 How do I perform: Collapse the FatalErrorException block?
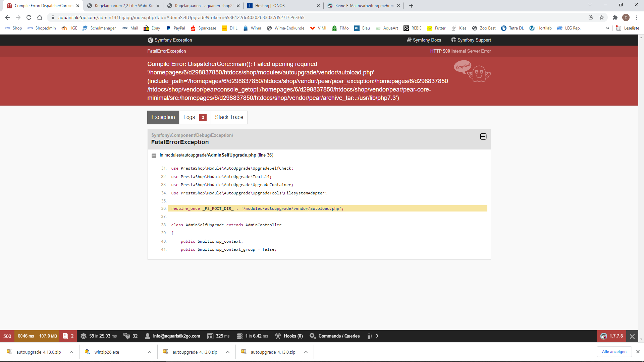[x=483, y=136]
